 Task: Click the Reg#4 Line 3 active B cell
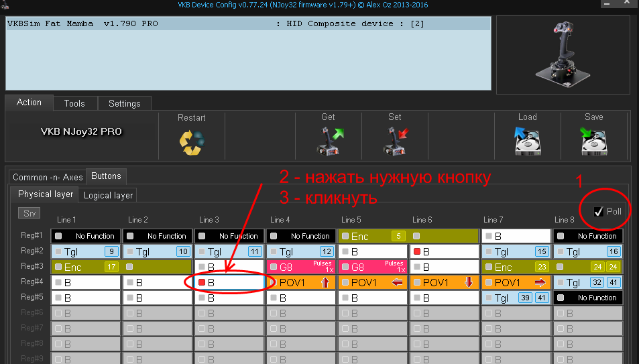tap(229, 282)
